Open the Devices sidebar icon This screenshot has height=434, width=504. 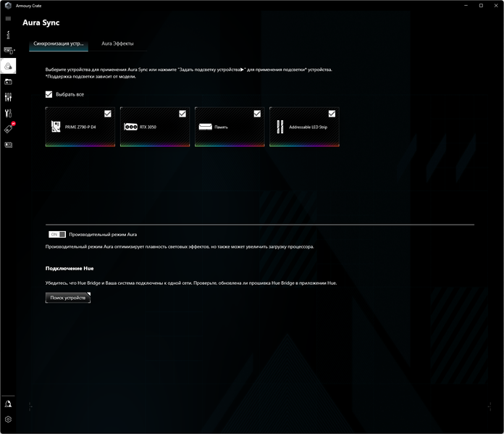(9, 51)
